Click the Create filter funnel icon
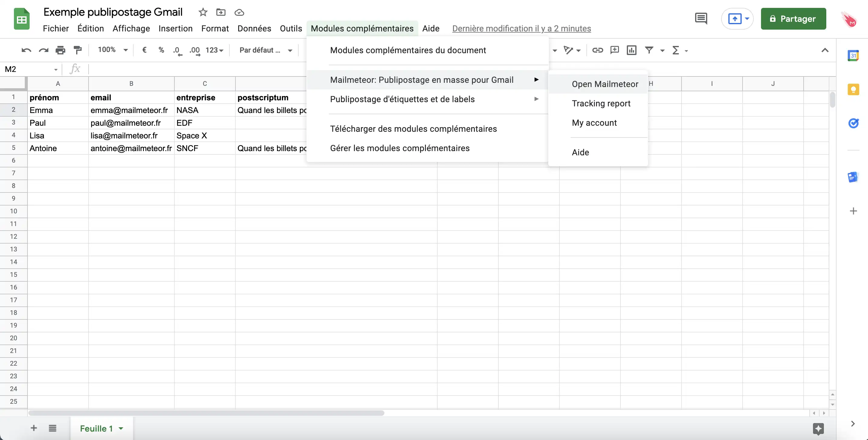 click(649, 50)
